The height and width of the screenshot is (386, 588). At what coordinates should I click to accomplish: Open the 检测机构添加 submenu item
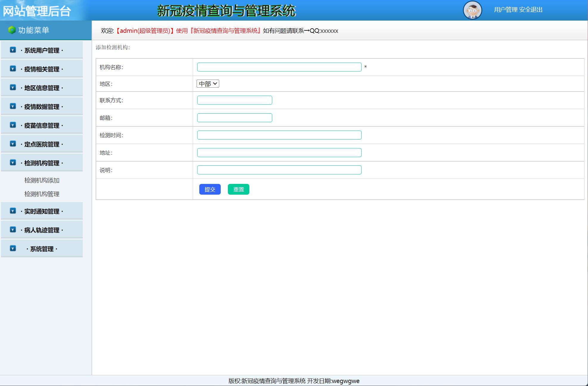(42, 180)
